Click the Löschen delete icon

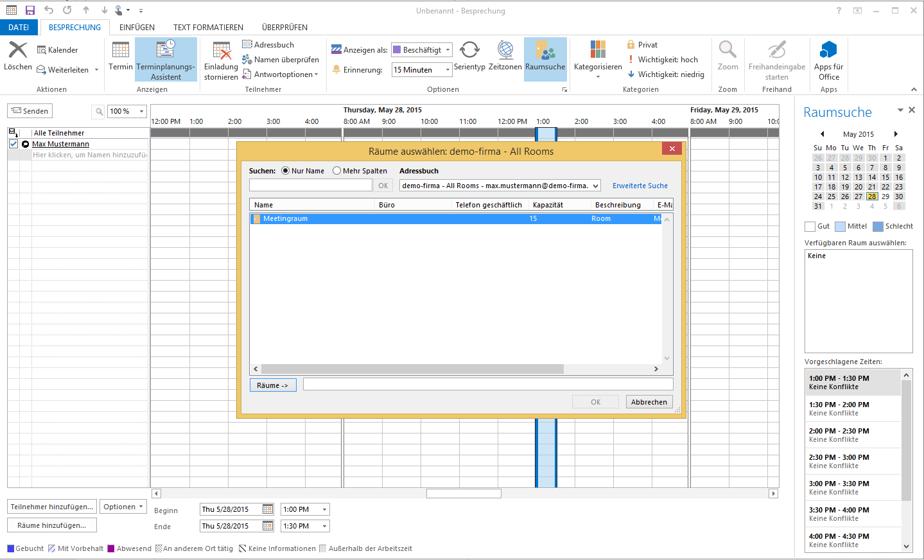[17, 50]
